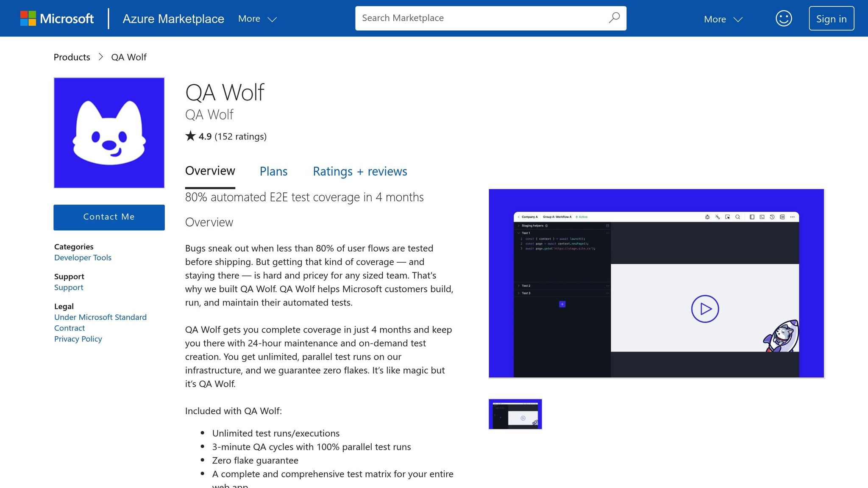Viewport: 868px width, 488px height.
Task: Go to Products breadcrumb
Action: [72, 57]
